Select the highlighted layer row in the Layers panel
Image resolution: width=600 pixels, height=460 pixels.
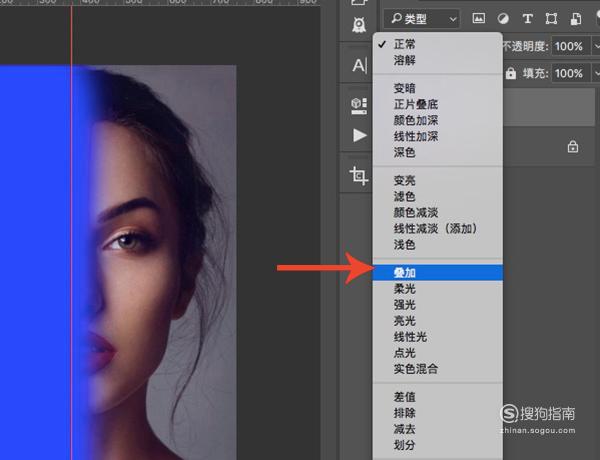(x=549, y=107)
